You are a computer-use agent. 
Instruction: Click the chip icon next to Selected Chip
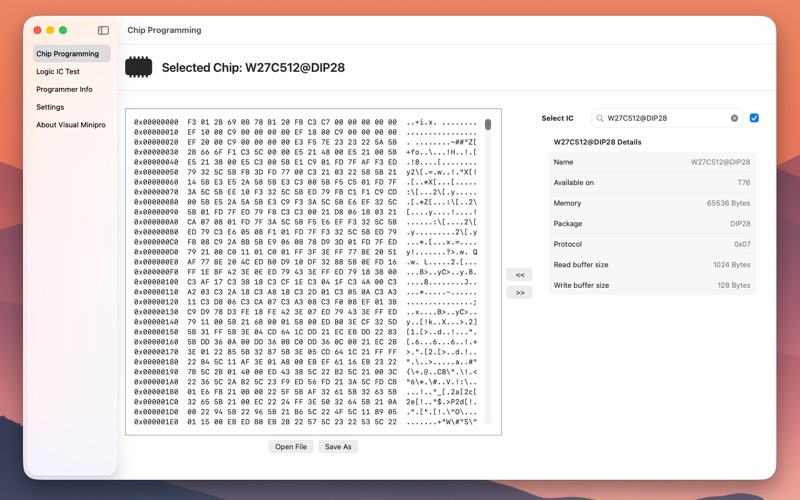139,67
